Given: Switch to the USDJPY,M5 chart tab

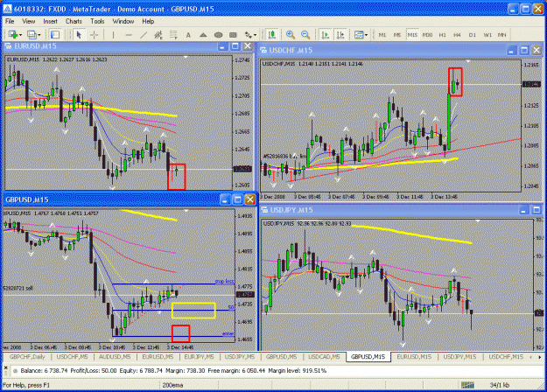Looking at the screenshot, I should point(240,357).
